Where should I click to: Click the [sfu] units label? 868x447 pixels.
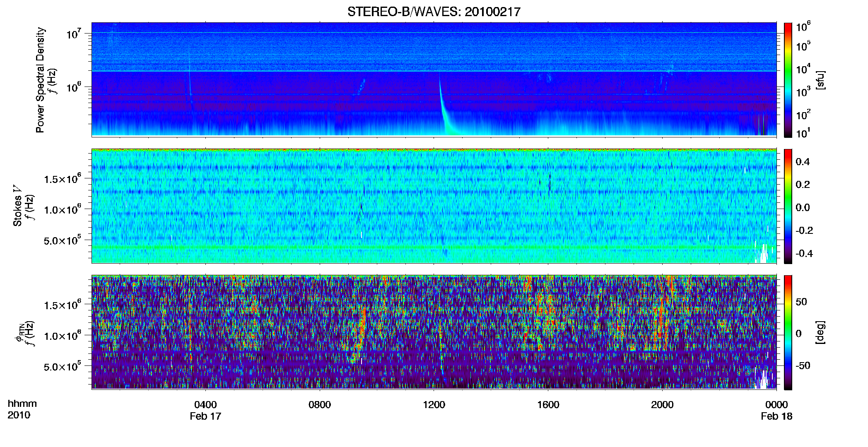coord(820,80)
